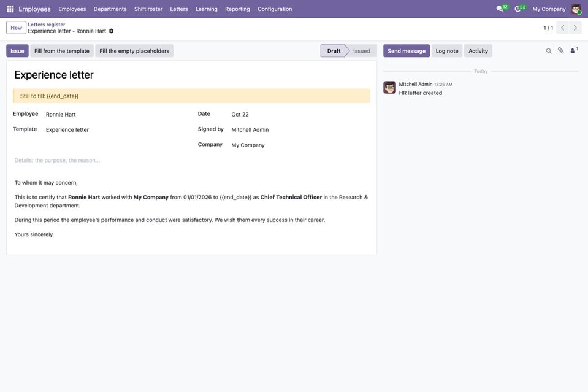Viewport: 588px width, 392px height.
Task: Click the record pager 1 / 1
Action: (548, 28)
